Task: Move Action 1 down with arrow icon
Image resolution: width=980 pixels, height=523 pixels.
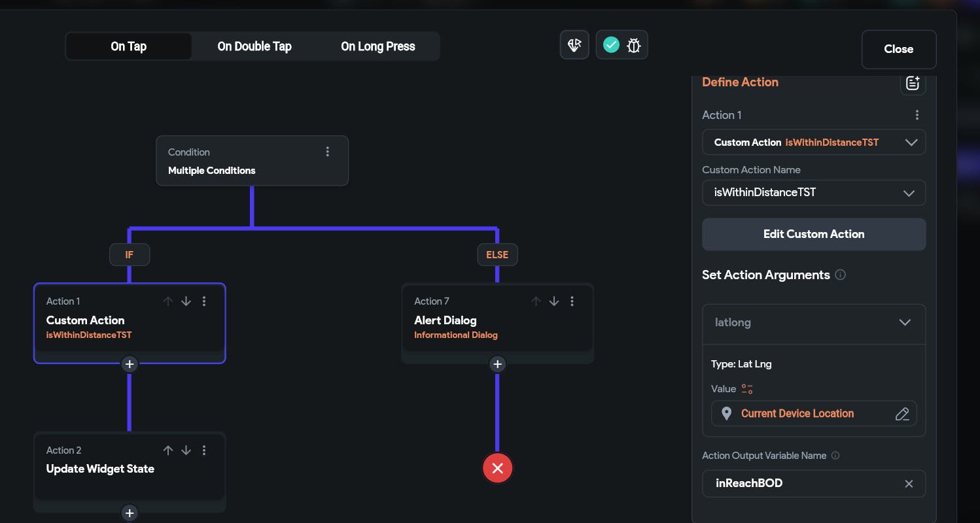Action: (x=186, y=301)
